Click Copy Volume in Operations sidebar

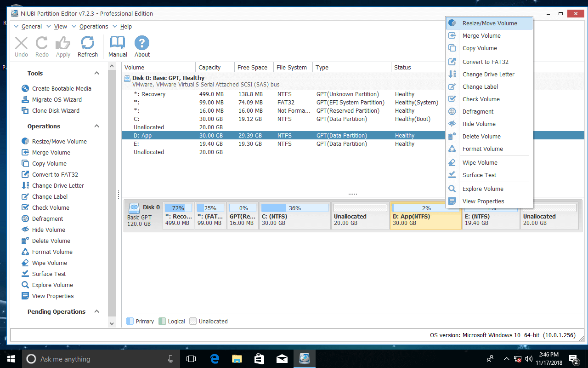pos(49,163)
